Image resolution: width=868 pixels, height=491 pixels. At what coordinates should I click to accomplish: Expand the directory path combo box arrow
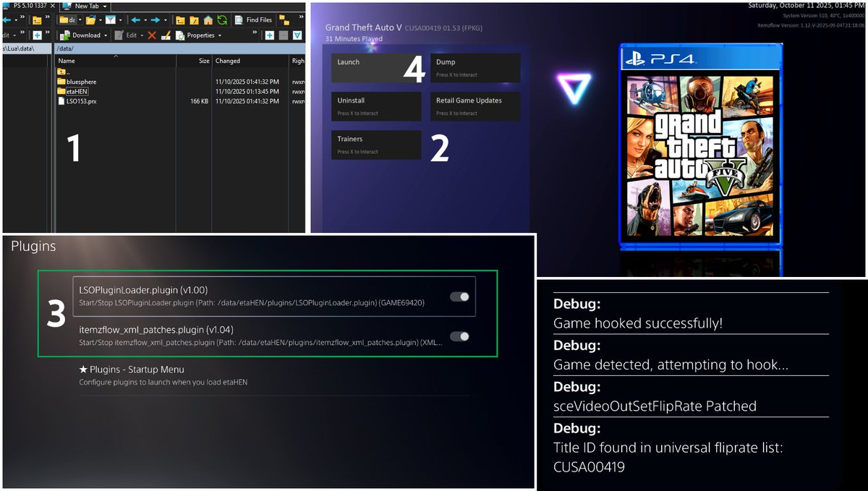[x=80, y=20]
